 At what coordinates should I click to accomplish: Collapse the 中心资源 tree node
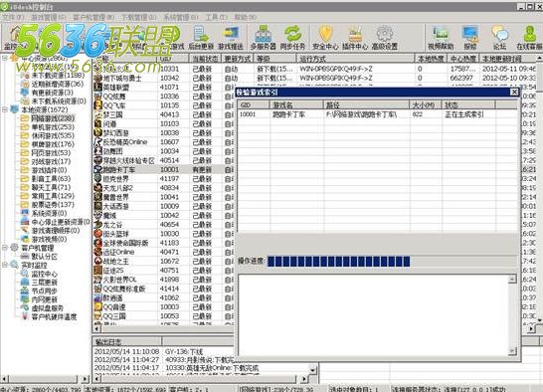point(5,59)
